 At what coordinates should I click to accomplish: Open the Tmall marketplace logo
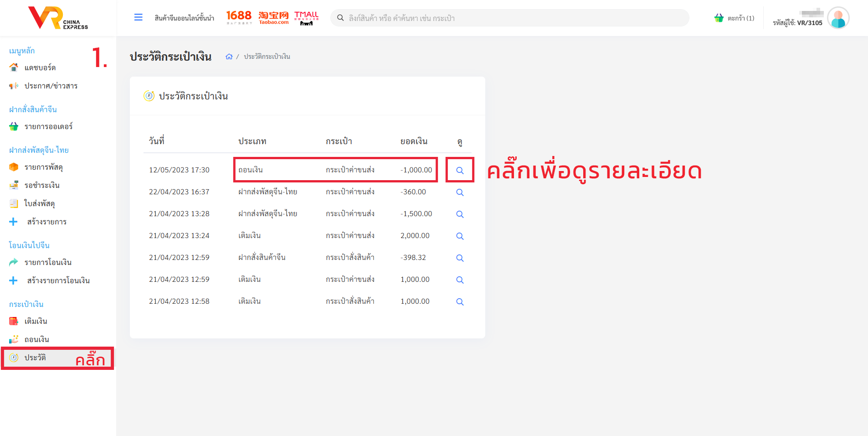pos(306,17)
